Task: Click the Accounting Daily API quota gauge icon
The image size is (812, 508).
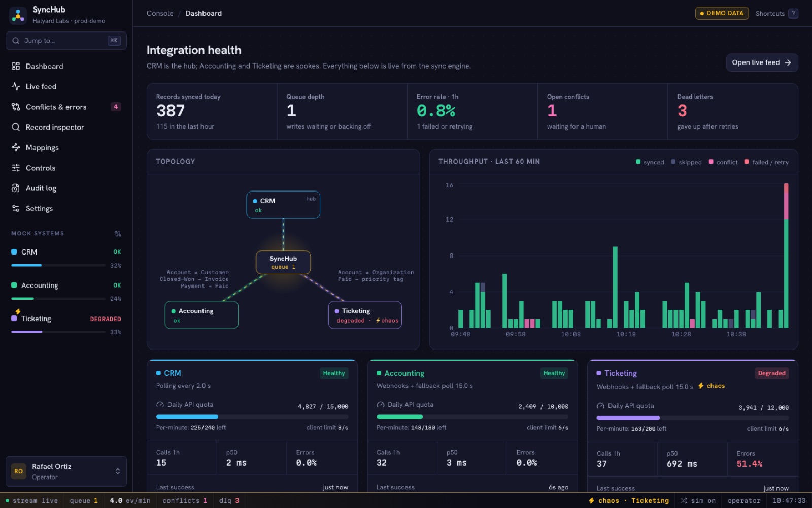Action: (x=381, y=405)
